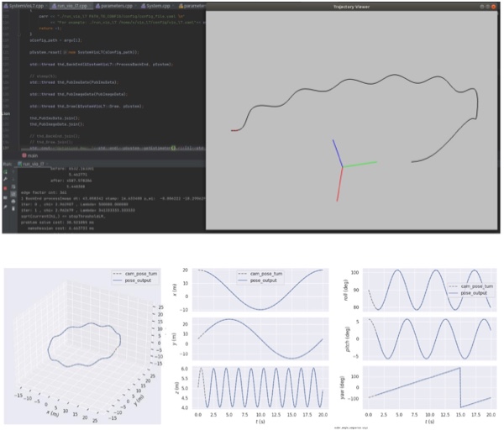The image size is (504, 430).
Task: Toggle scroll-to-end in the Run console
Action: click(x=13, y=194)
